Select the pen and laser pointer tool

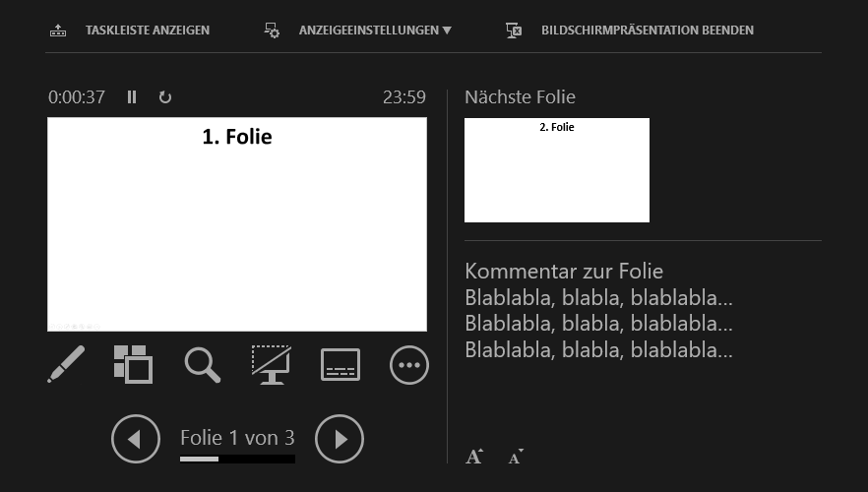66,364
